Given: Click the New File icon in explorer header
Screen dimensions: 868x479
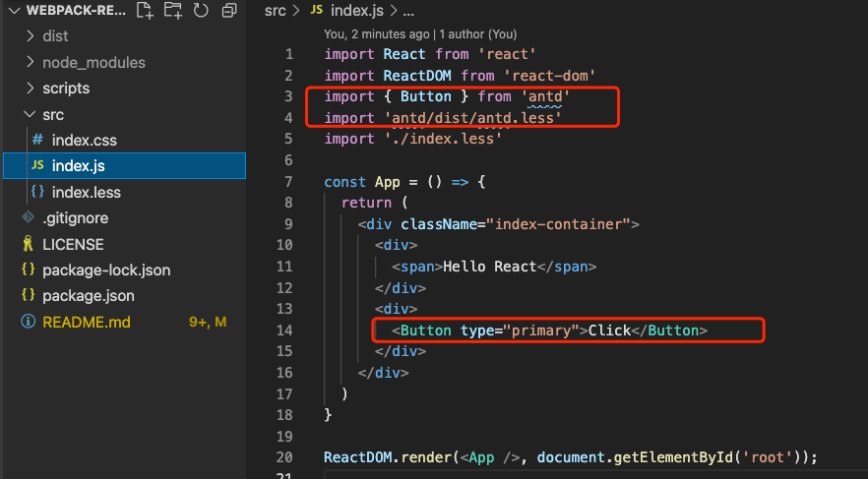Looking at the screenshot, I should tap(145, 10).
